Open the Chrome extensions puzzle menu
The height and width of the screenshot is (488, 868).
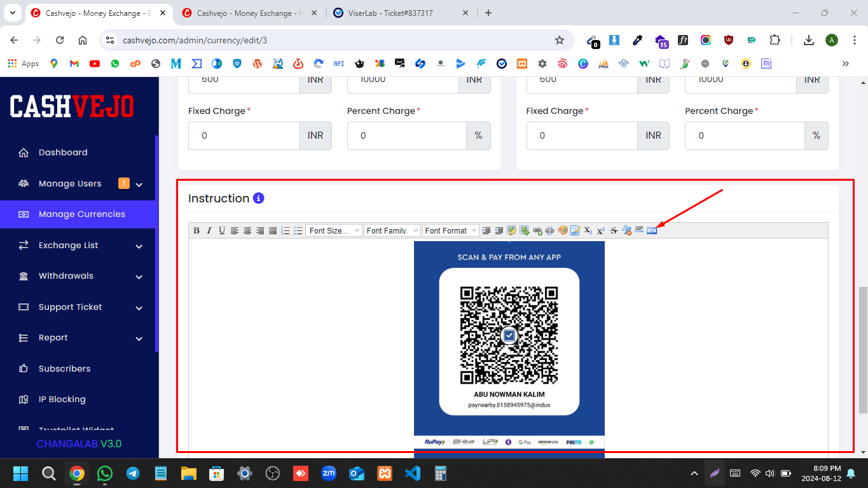(775, 40)
